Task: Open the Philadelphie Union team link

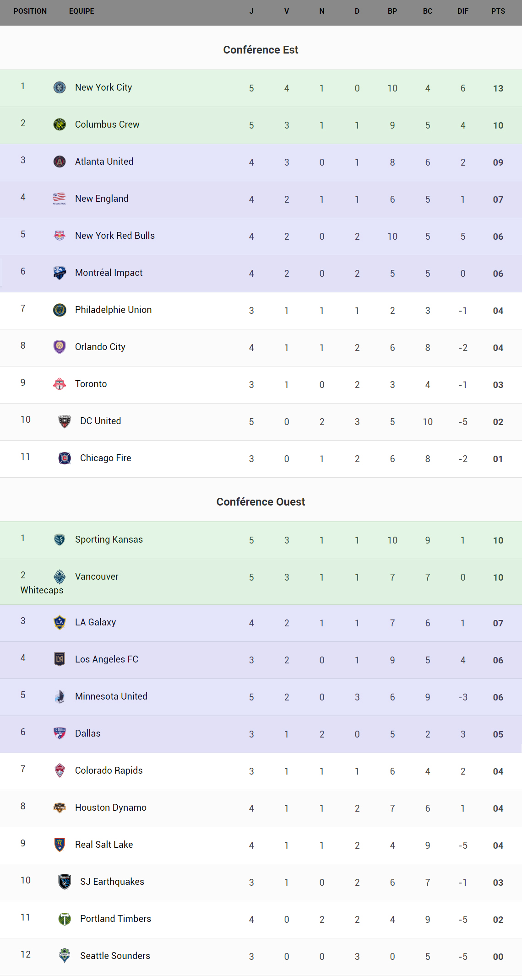Action: click(113, 310)
